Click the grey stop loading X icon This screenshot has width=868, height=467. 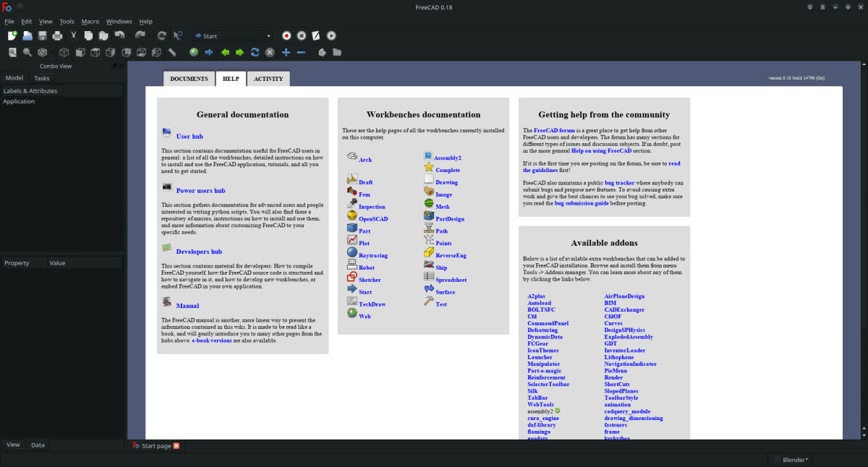270,52
